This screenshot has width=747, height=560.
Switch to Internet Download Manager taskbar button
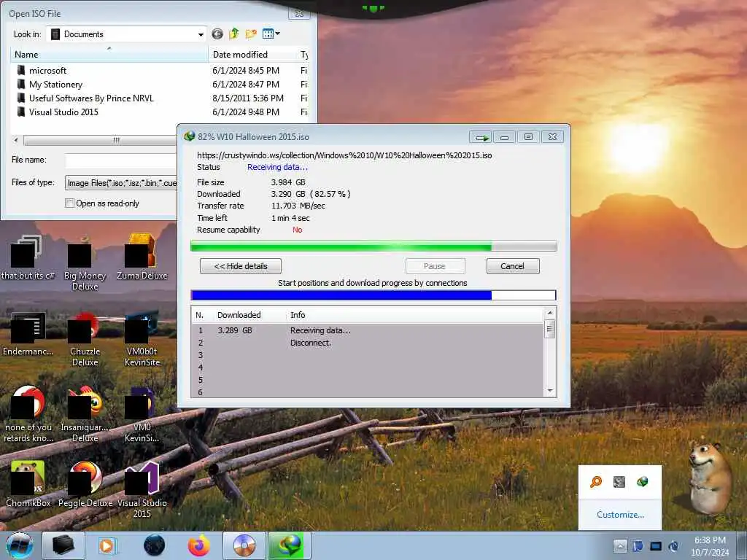(289, 545)
